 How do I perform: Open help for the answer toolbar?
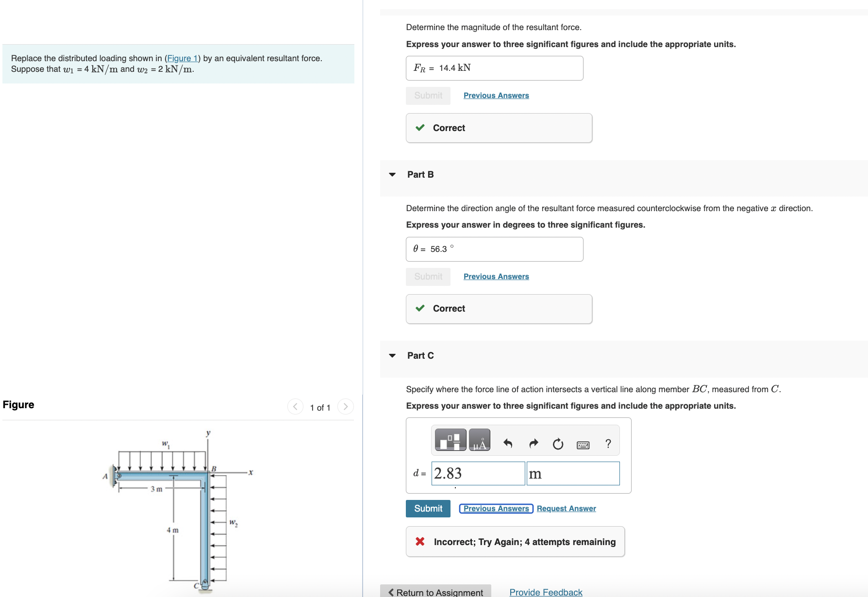point(608,443)
